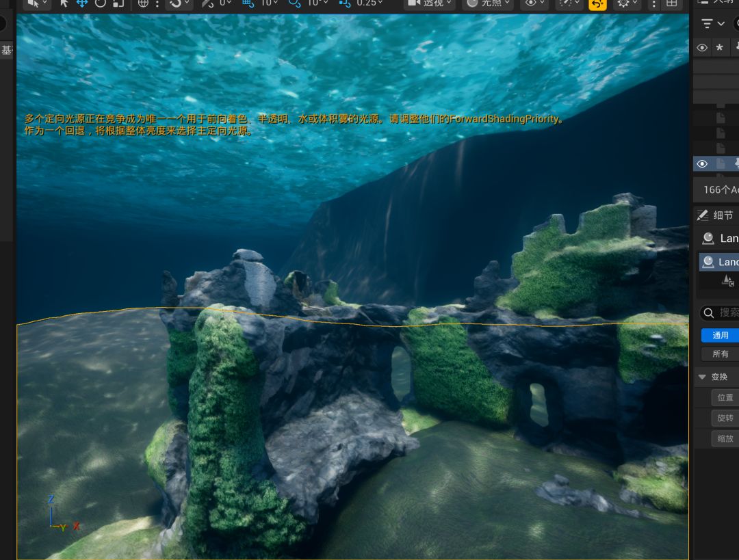739x560 pixels.
Task: Click the XYZ axis orientation gizmo
Action: coord(63,514)
